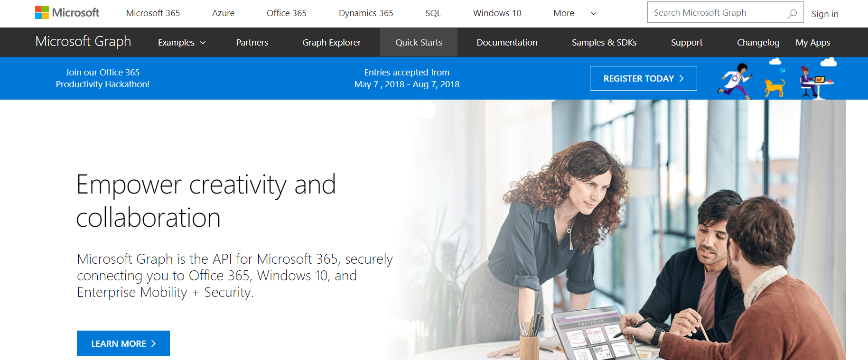Expand the Examples menu
Viewport: 868px width, 360px height.
point(182,43)
